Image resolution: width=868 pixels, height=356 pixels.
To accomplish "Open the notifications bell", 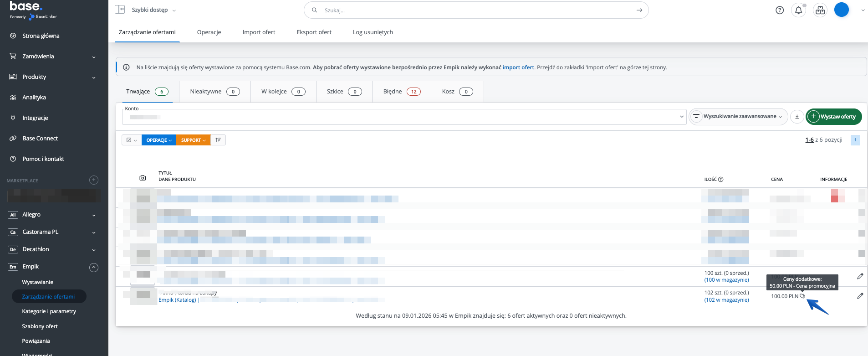I will tap(798, 10).
